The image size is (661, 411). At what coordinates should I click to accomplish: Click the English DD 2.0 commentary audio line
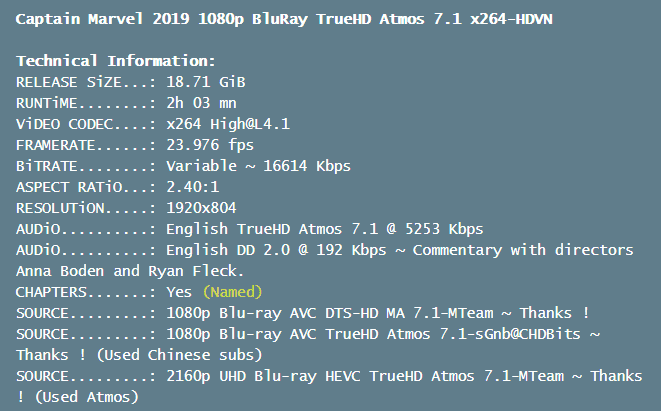325,250
